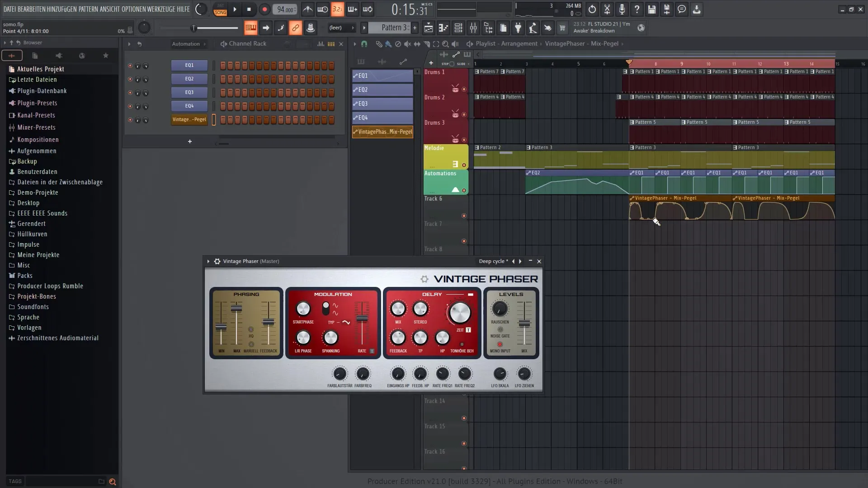The width and height of the screenshot is (868, 488).
Task: Open Browser plugin database tab icon
Action: (58, 56)
